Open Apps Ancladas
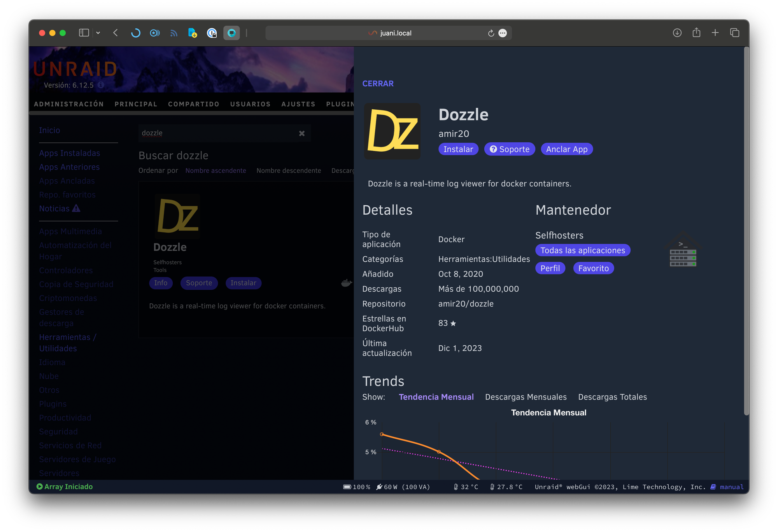 67,181
